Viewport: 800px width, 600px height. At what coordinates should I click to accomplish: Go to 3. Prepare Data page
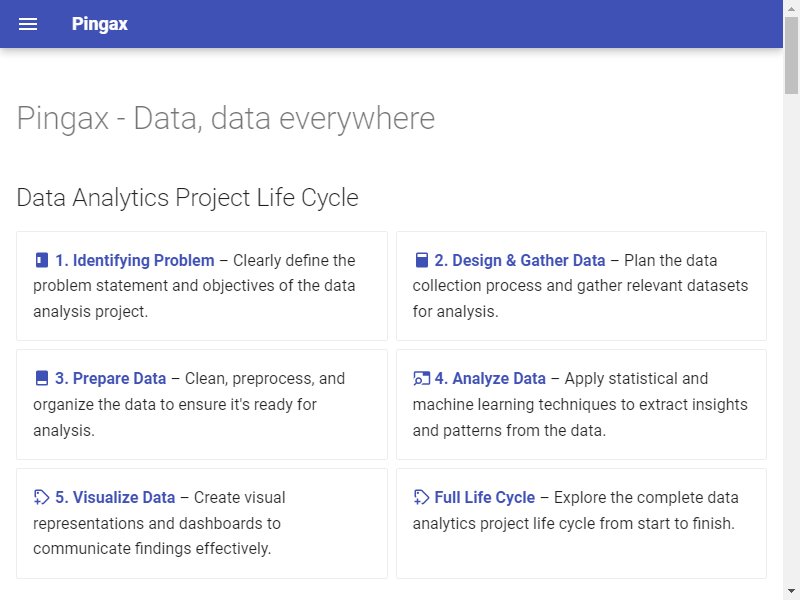(x=111, y=378)
